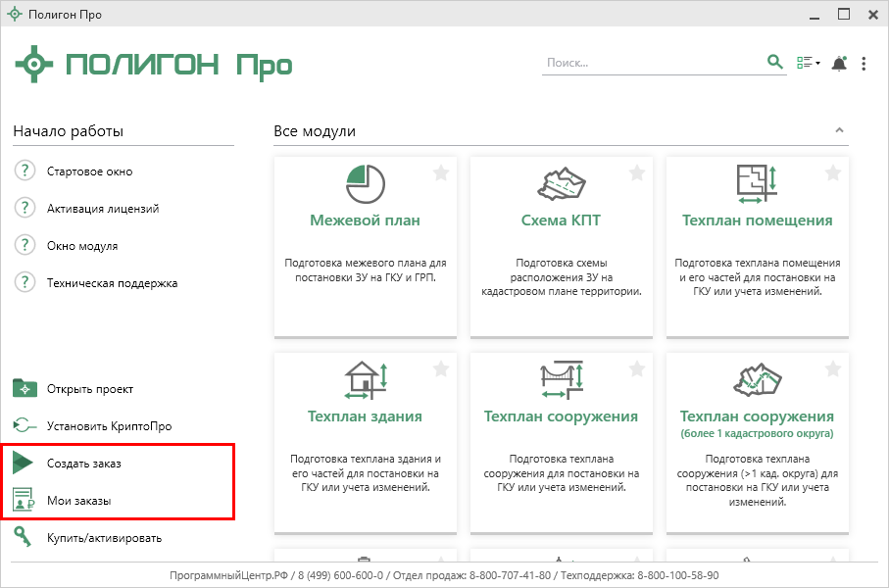Focus the Поиск search field
The height and width of the screenshot is (588, 889).
click(x=652, y=63)
